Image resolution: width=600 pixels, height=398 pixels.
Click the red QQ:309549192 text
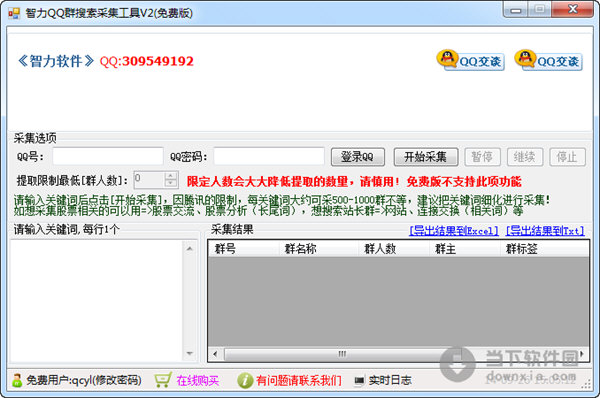click(x=147, y=61)
